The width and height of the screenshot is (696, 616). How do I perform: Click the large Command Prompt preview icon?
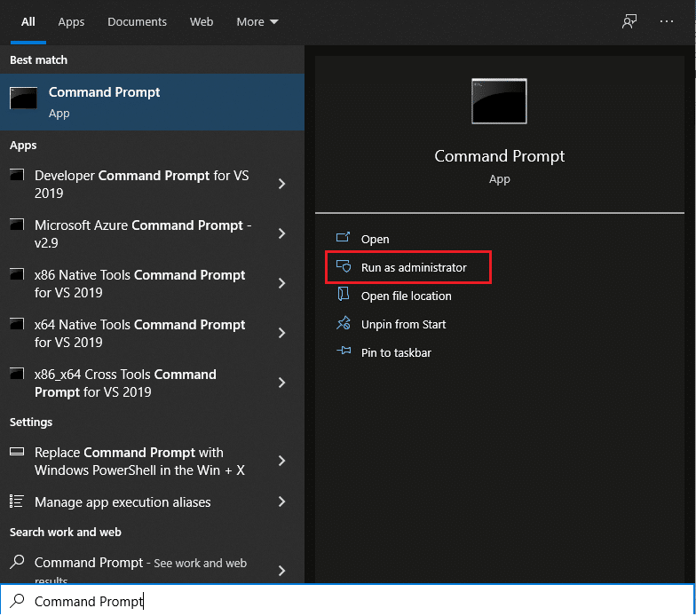click(499, 101)
